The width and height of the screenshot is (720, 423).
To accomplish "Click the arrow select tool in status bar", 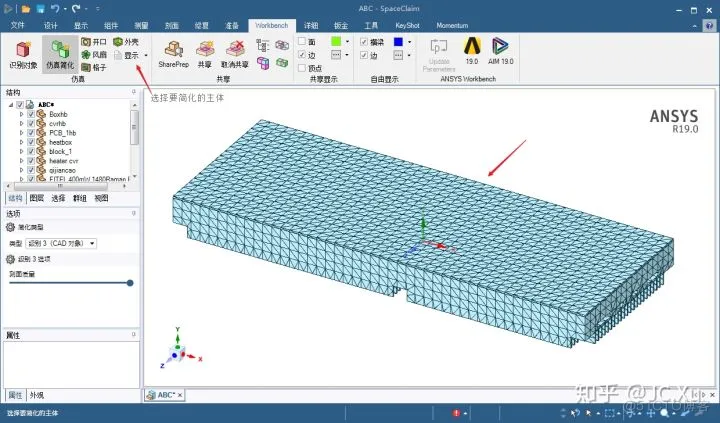I will [590, 413].
